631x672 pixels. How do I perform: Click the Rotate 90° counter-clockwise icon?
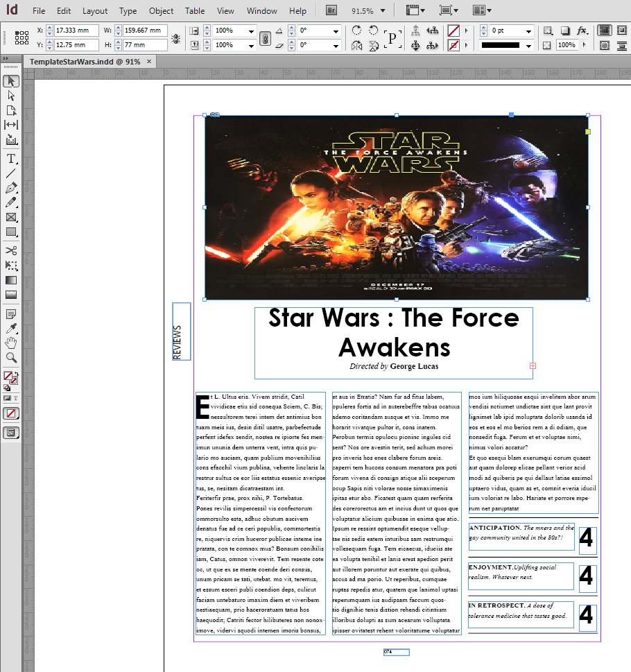(374, 30)
